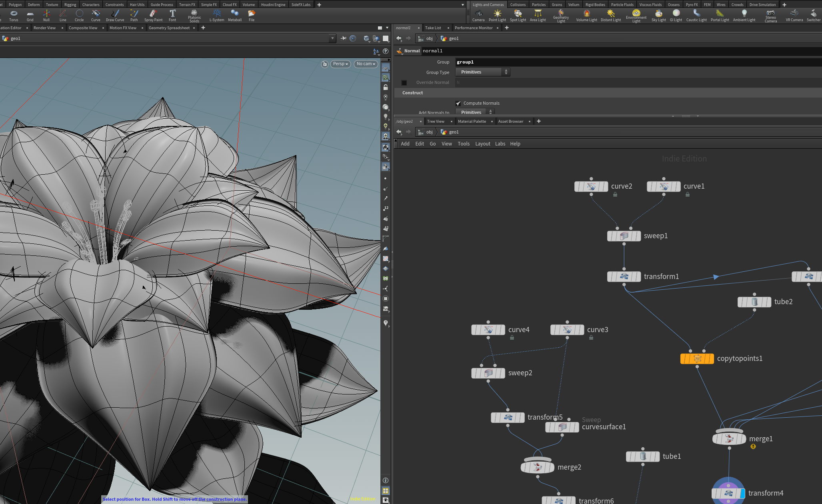Select the merge1 node
The image size is (822, 504).
click(729, 438)
